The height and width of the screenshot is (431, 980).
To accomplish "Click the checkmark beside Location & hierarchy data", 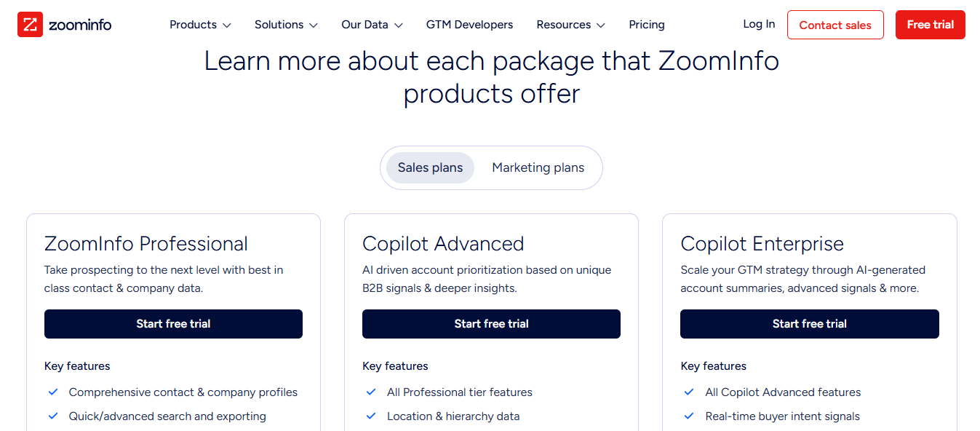I will (x=371, y=416).
